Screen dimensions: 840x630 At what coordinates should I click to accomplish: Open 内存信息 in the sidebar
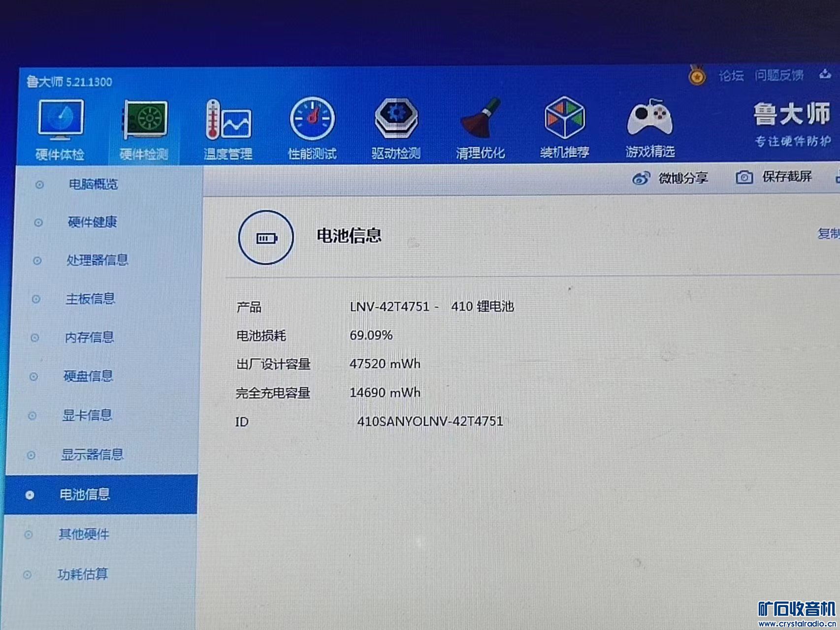click(89, 337)
